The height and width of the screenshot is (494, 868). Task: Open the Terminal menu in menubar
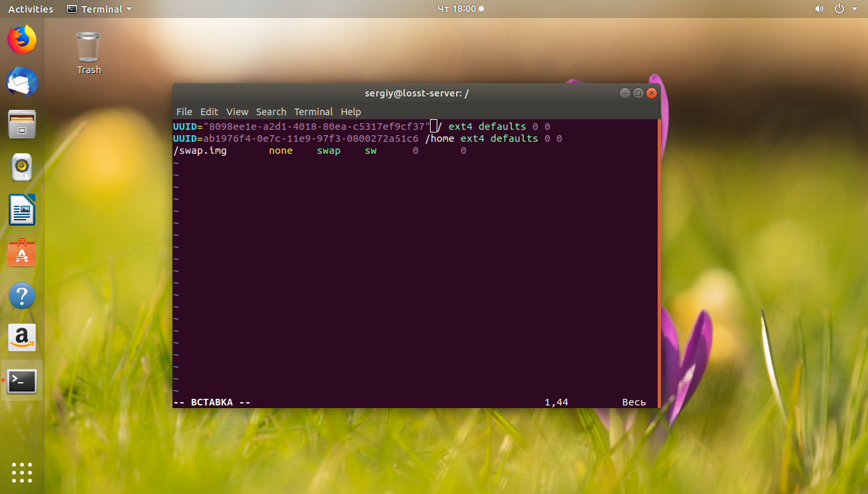pos(314,112)
